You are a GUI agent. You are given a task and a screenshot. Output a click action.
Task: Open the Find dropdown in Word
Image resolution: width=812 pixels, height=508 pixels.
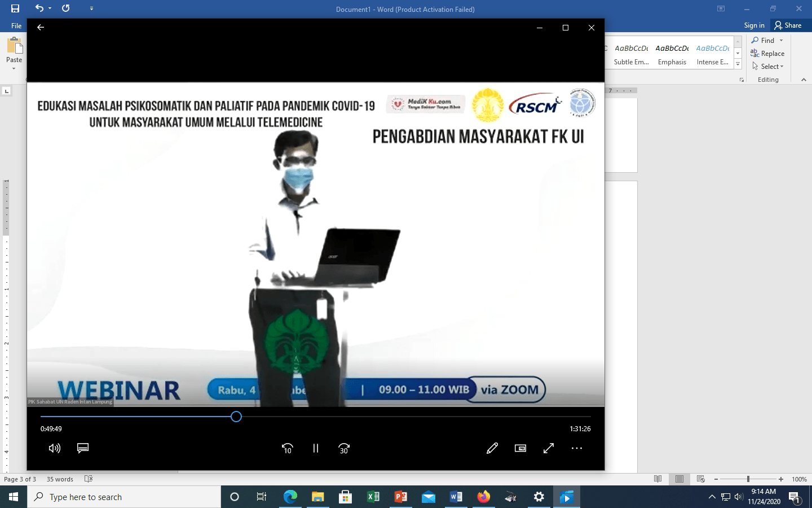pos(767,40)
